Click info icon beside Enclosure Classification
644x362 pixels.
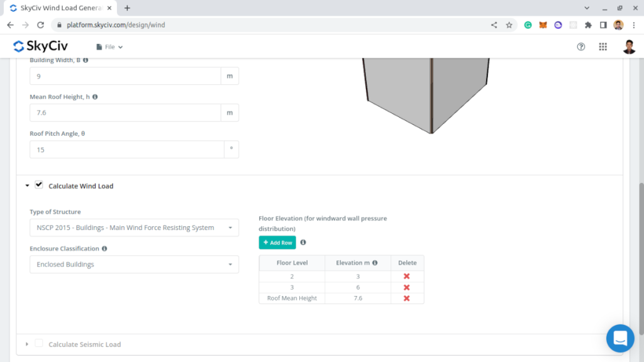(x=104, y=249)
